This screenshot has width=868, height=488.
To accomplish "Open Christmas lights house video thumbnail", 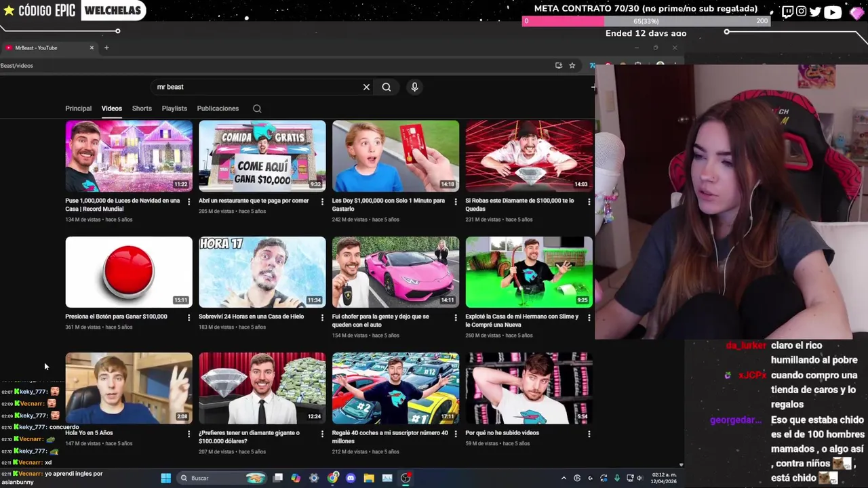I will pyautogui.click(x=129, y=156).
